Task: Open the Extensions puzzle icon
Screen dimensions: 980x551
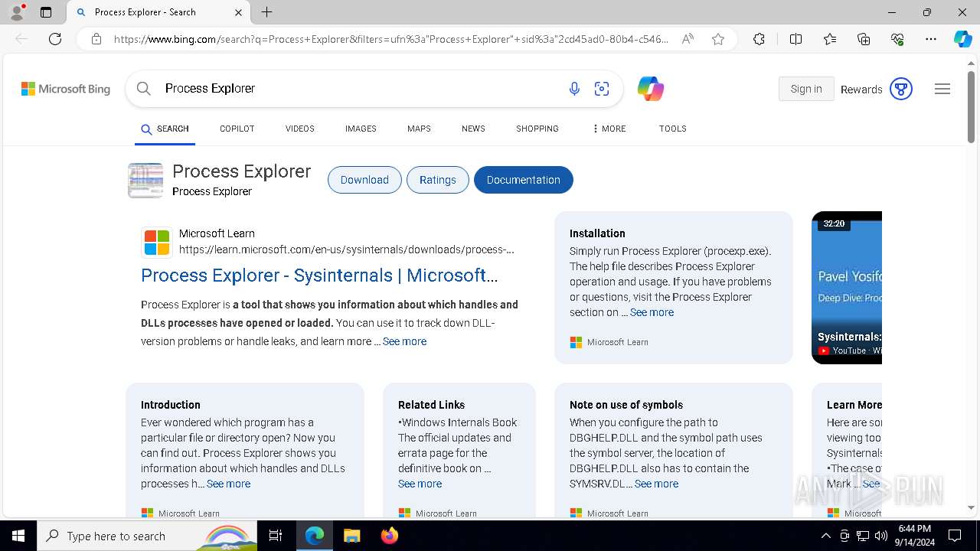Action: (759, 39)
